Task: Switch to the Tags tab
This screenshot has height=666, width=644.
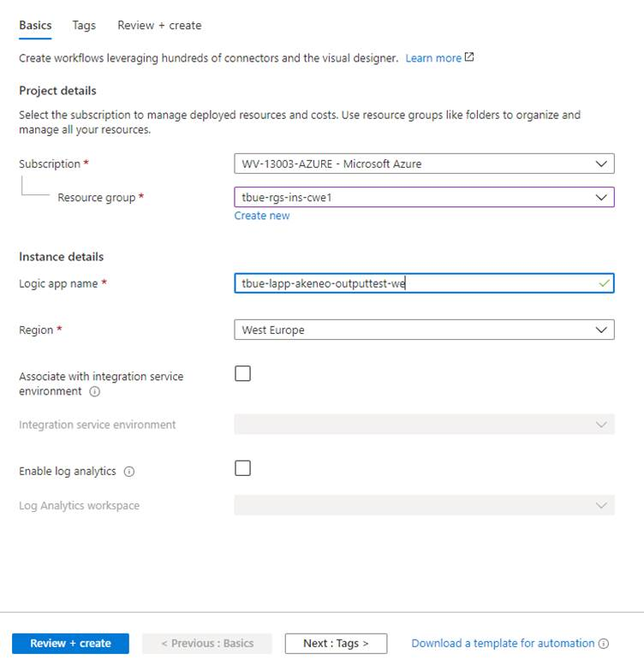Action: (84, 26)
